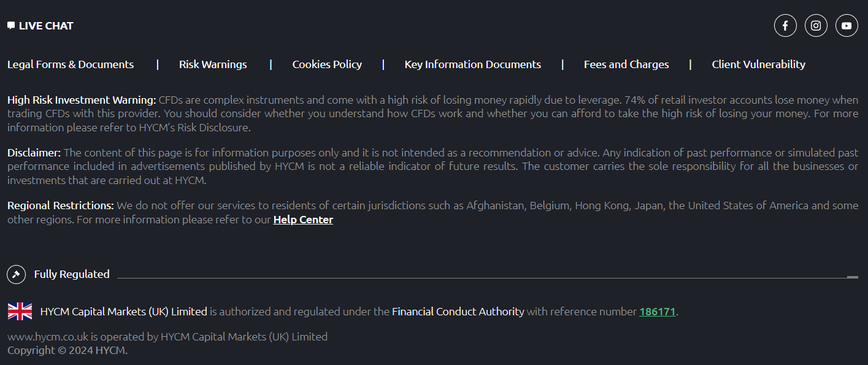This screenshot has height=365, width=868.
Task: Click the Fully Regulated section heading
Action: click(x=72, y=274)
